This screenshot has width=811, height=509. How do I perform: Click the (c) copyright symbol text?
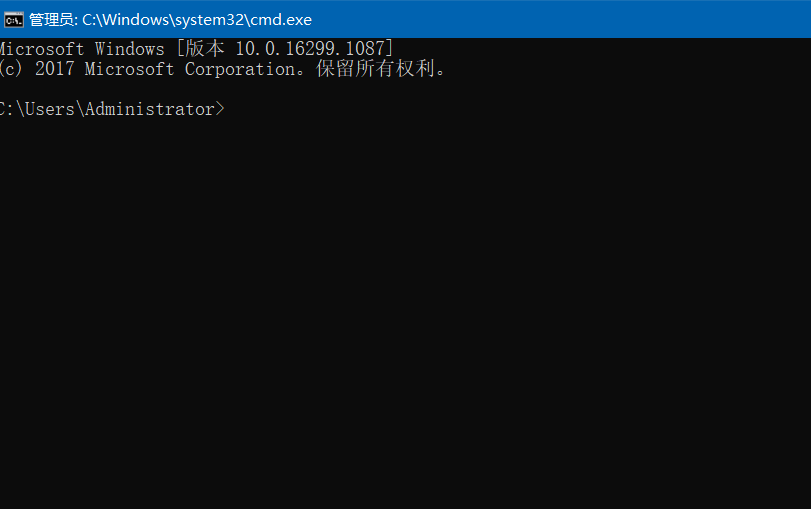[11, 69]
